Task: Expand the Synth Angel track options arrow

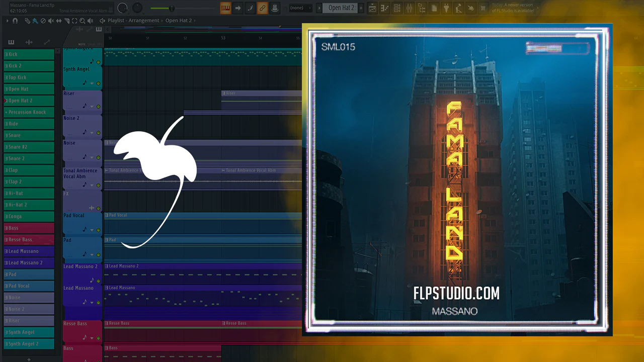Action: pos(92,83)
